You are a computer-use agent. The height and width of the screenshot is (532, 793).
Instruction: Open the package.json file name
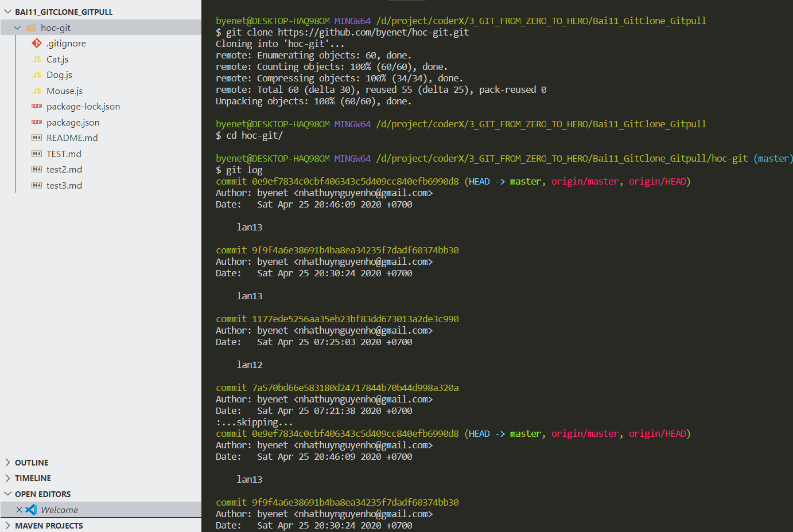73,122
